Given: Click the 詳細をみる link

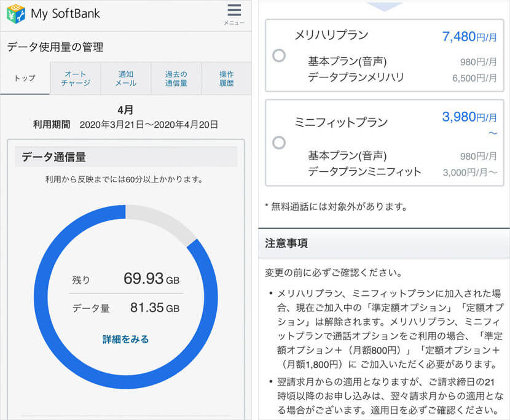Looking at the screenshot, I should click(x=125, y=339).
